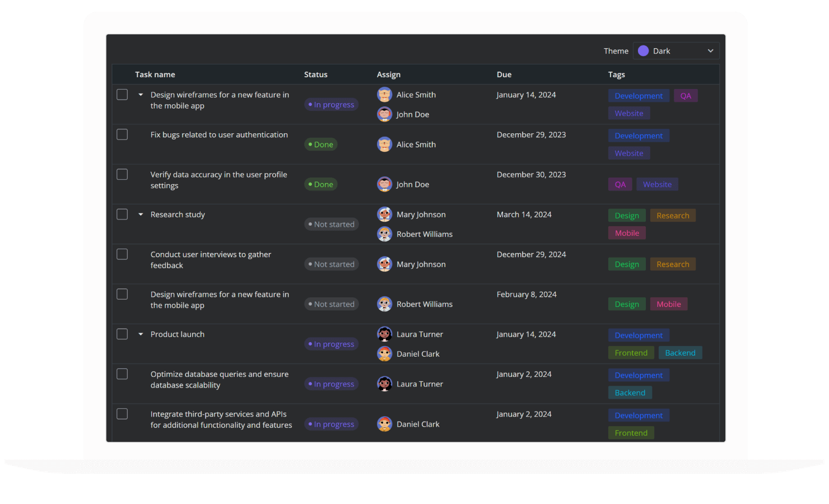Click the Done status of Verify data accuracy task
Viewport: 829px width, 504px height.
321,184
